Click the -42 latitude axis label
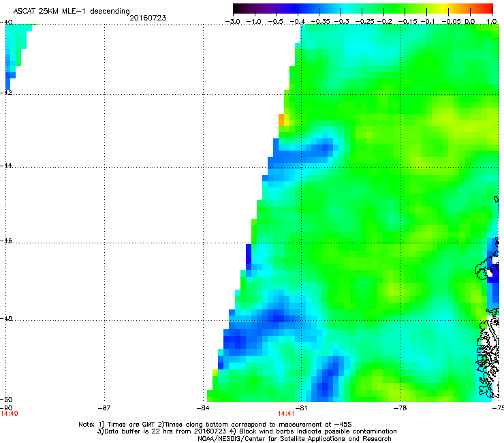The height and width of the screenshot is (443, 504). (6, 92)
